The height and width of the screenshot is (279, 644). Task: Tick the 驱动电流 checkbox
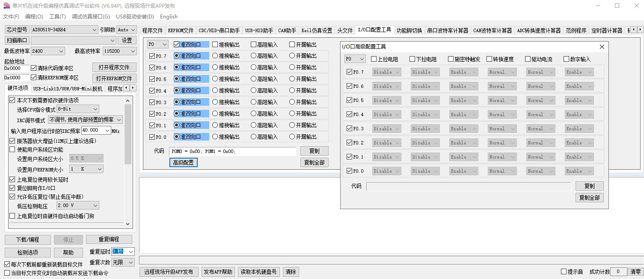528,59
